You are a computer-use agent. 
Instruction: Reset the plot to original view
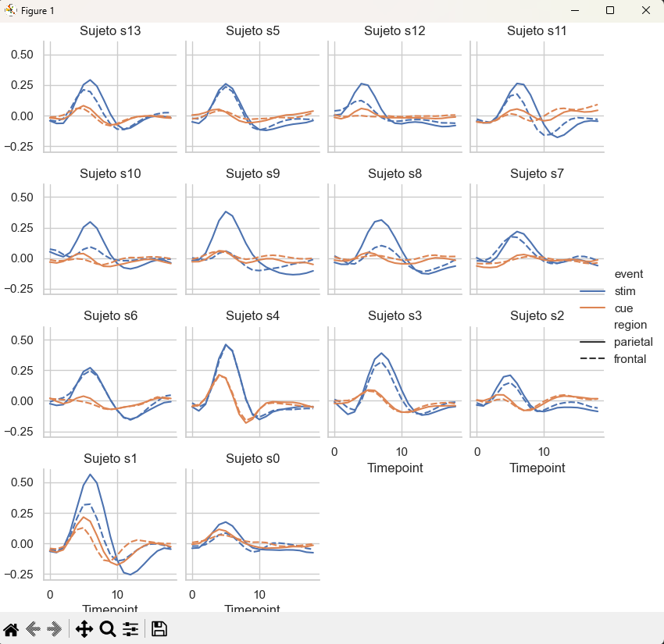click(x=12, y=629)
